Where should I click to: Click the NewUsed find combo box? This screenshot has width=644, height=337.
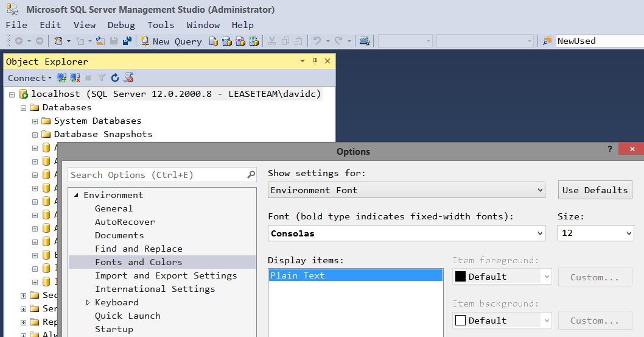click(600, 41)
